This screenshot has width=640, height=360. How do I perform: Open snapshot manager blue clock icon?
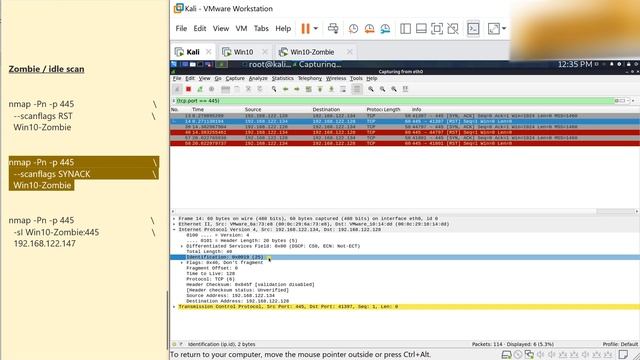pos(385,29)
